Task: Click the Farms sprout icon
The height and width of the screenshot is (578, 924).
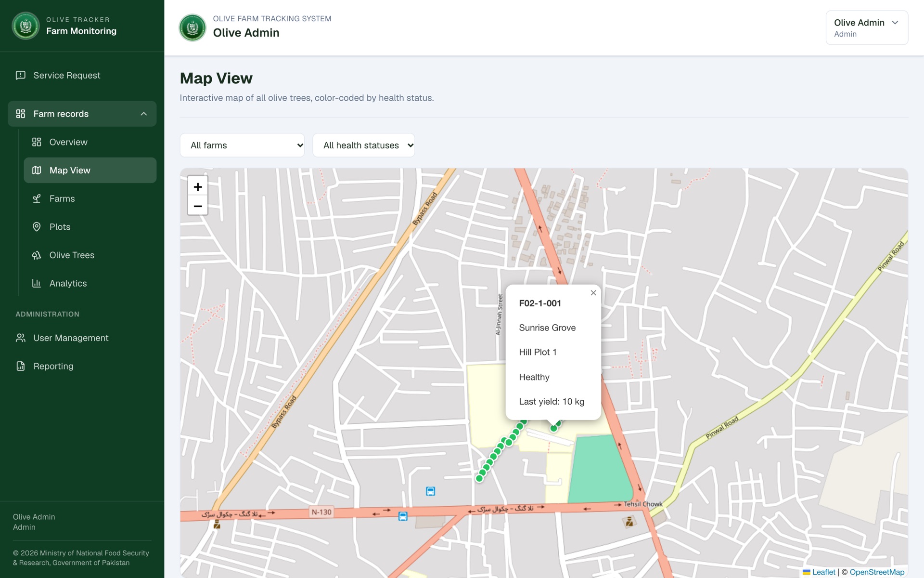Action: [37, 198]
